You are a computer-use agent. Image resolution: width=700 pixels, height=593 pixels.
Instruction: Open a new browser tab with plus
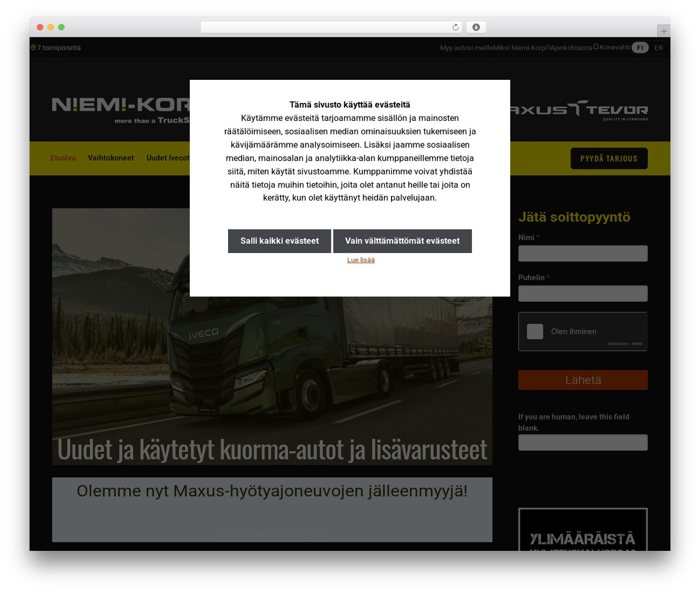tap(664, 31)
